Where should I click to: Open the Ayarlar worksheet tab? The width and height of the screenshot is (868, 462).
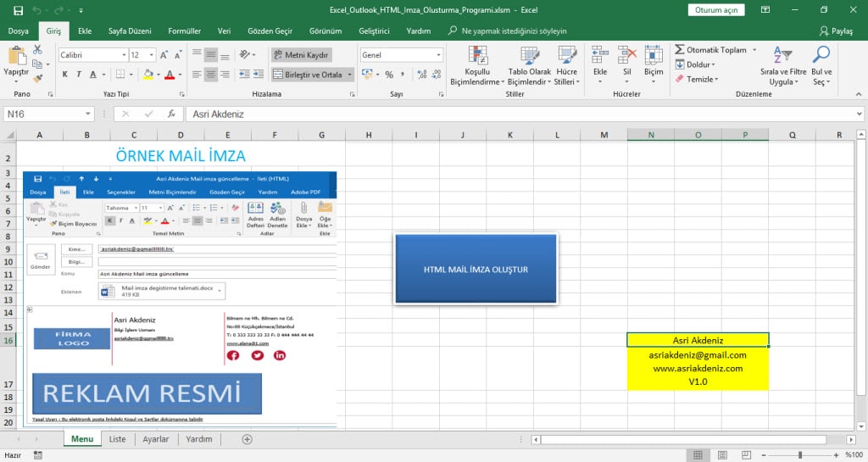point(156,439)
